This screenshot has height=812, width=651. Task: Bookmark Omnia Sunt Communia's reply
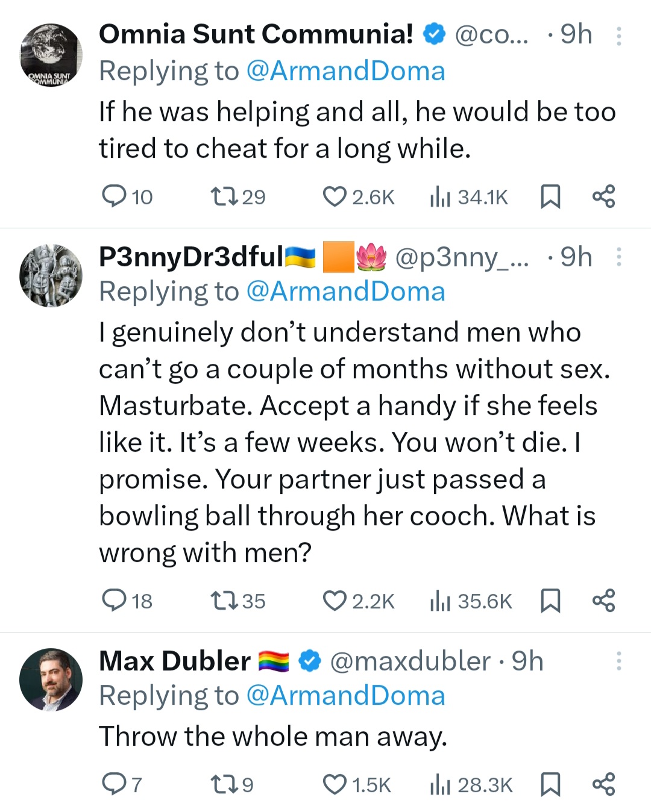click(550, 197)
